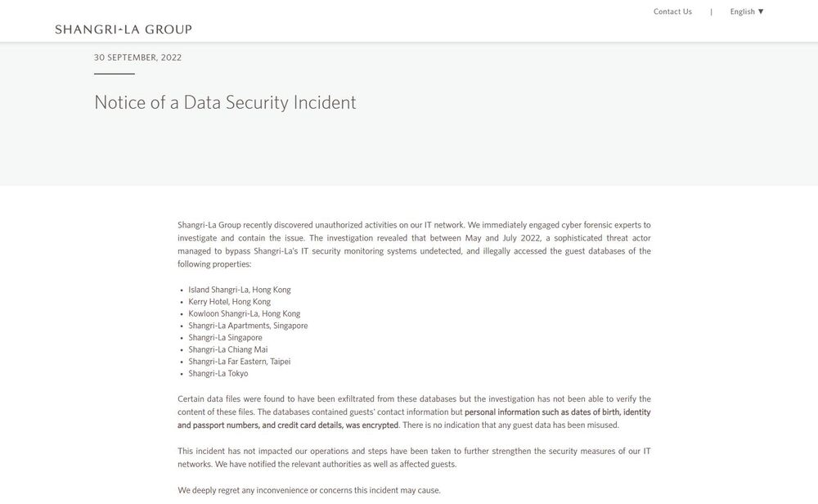
Task: Click the Island Shangri-La, Hong Kong list item
Action: click(239, 290)
